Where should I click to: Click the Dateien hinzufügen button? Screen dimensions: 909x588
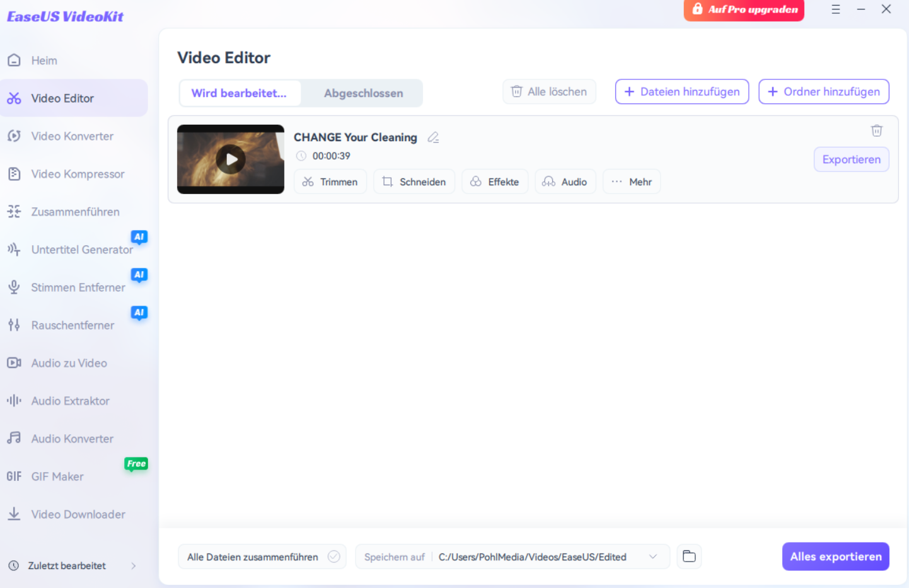tap(681, 91)
